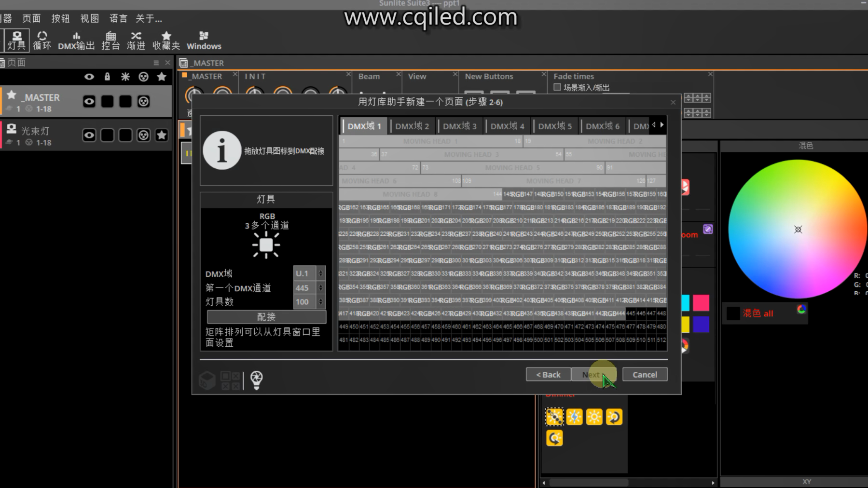
Task: Open the 渐进 fade toolbar button
Action: point(136,41)
